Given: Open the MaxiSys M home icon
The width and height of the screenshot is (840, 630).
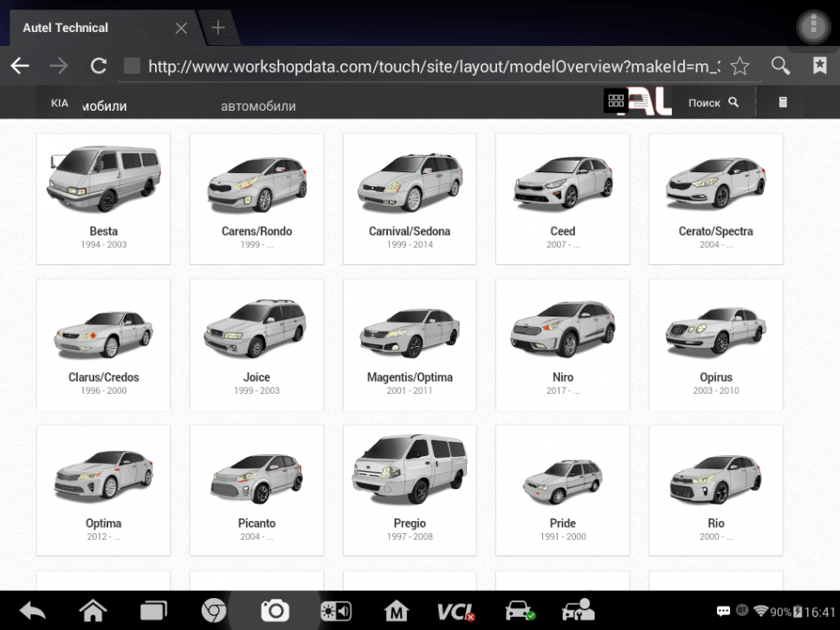Looking at the screenshot, I should tap(396, 611).
